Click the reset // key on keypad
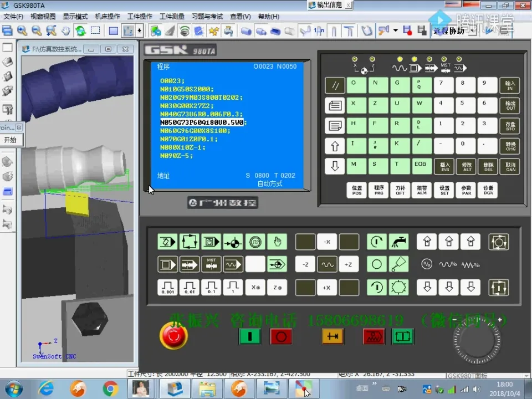The image size is (532, 399). coord(335,86)
